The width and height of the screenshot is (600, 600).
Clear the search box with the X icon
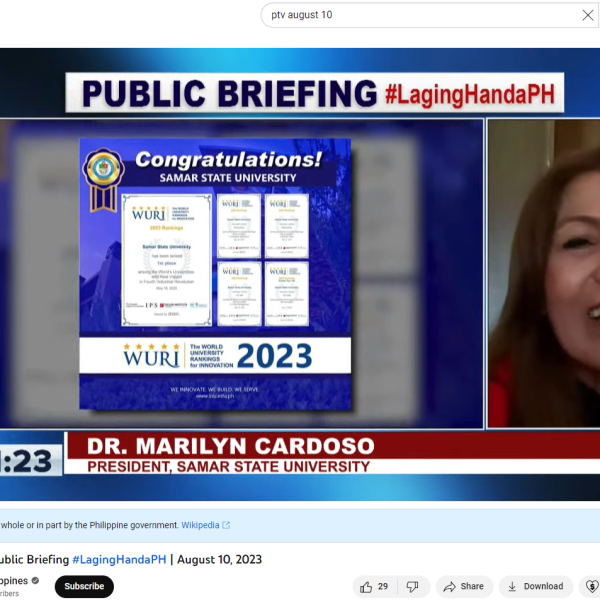point(588,15)
